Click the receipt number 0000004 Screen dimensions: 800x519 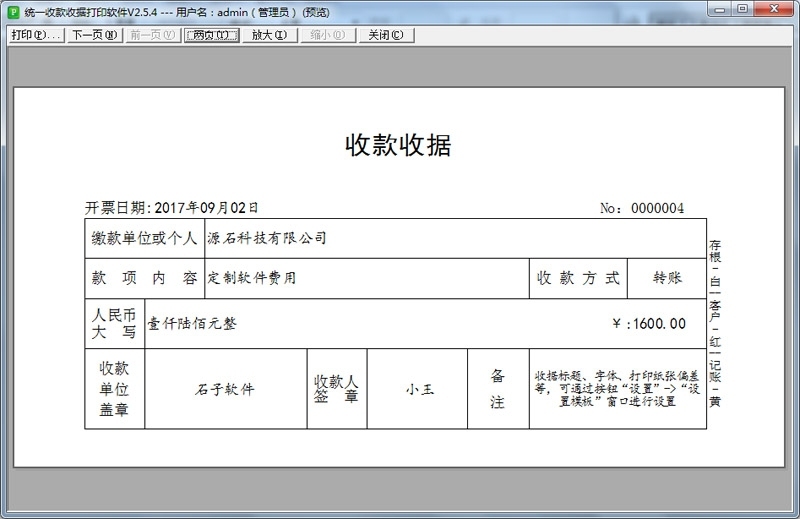coord(656,208)
